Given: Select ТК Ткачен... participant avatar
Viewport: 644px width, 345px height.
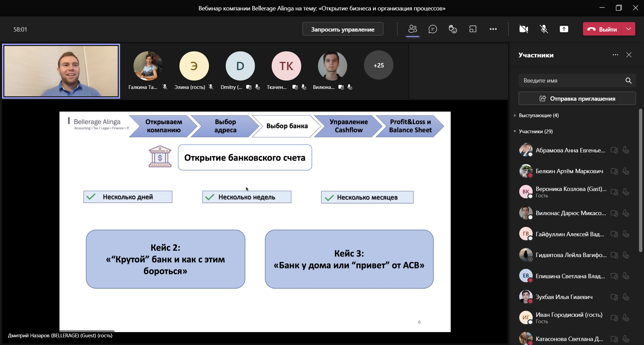Looking at the screenshot, I should [x=286, y=66].
